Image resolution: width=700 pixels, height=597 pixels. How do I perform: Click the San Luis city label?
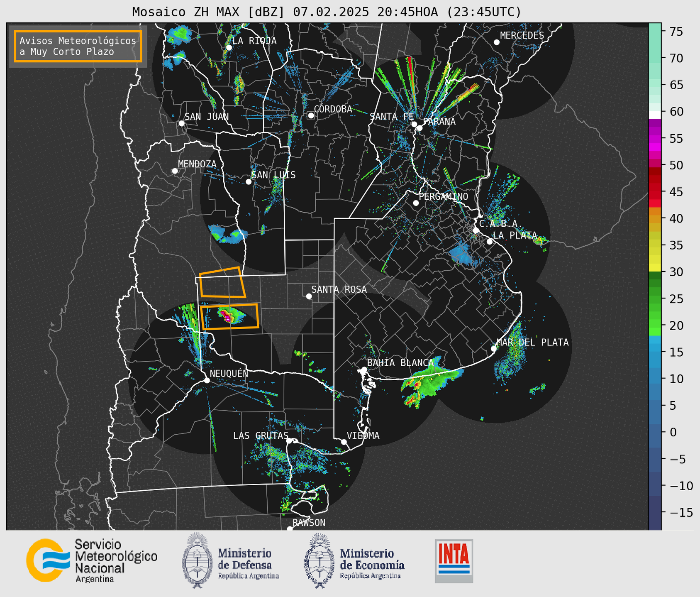click(273, 175)
